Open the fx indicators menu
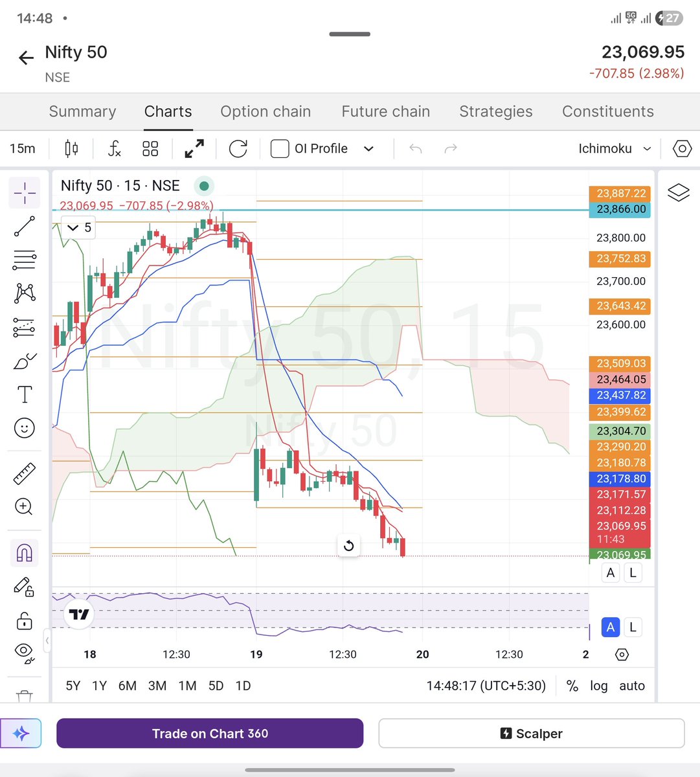Image resolution: width=700 pixels, height=777 pixels. click(x=114, y=149)
